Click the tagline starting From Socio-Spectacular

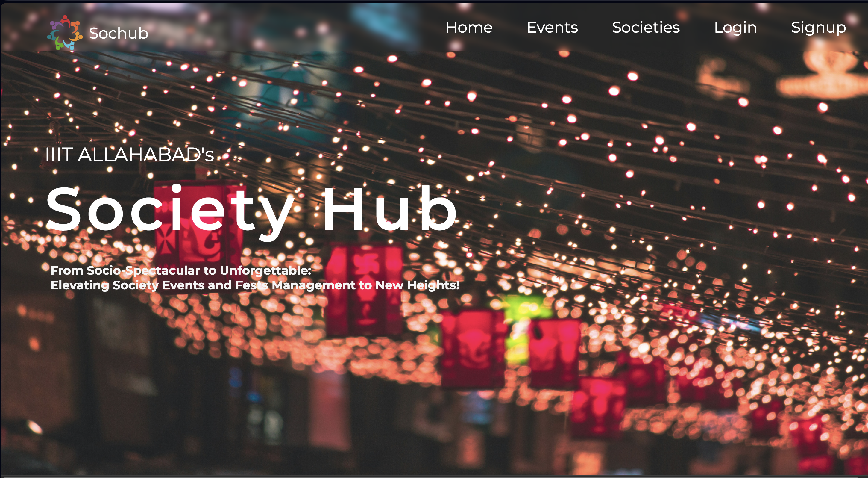181,270
